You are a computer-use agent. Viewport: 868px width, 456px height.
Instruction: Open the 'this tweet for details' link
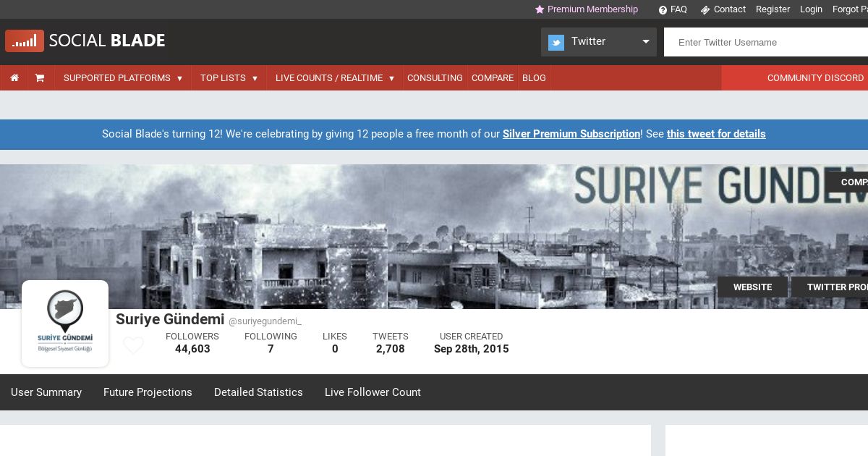click(x=716, y=134)
